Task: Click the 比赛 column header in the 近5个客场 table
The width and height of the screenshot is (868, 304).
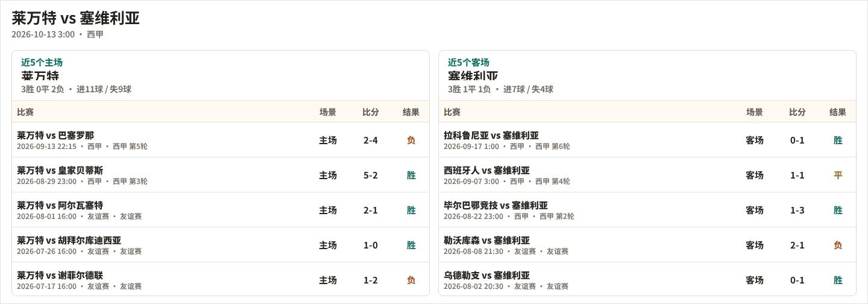Action: 452,112
